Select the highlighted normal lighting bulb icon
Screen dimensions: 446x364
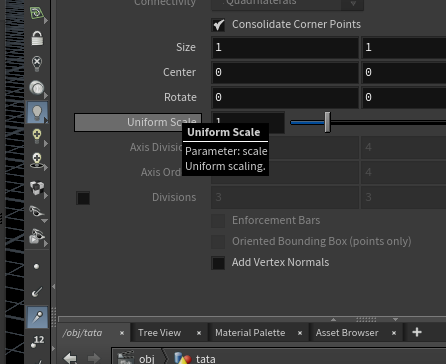pyautogui.click(x=37, y=113)
